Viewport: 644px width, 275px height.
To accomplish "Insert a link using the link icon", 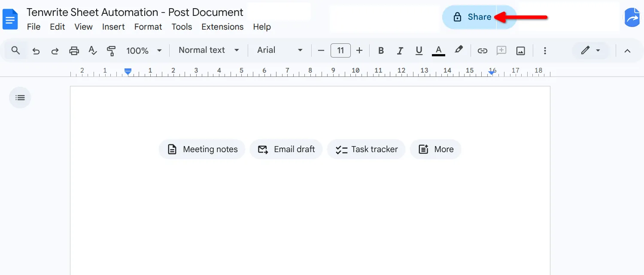I will (482, 50).
